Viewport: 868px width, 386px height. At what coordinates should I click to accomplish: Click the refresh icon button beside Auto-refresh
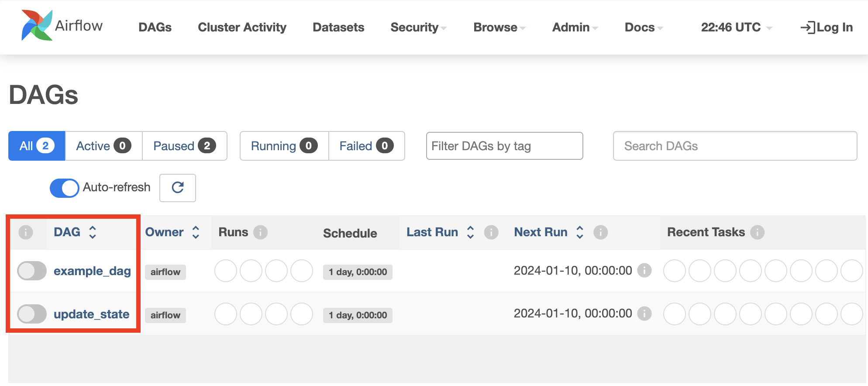[x=178, y=188]
